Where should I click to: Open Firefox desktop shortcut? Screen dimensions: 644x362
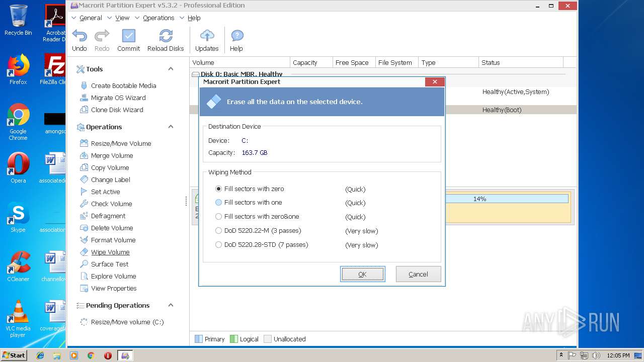click(18, 69)
